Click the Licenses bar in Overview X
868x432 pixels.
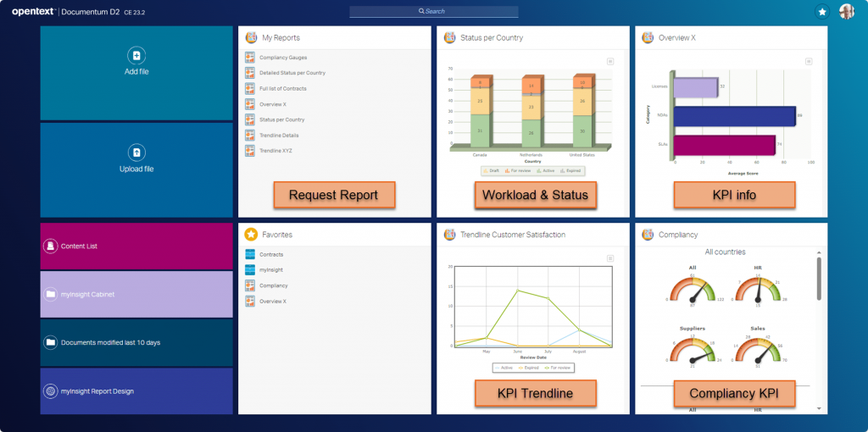click(x=696, y=87)
